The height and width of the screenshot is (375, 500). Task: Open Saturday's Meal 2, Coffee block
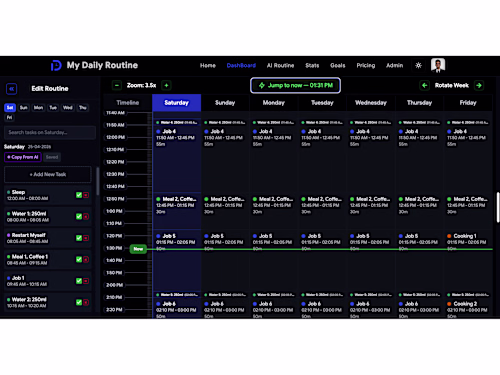177,211
